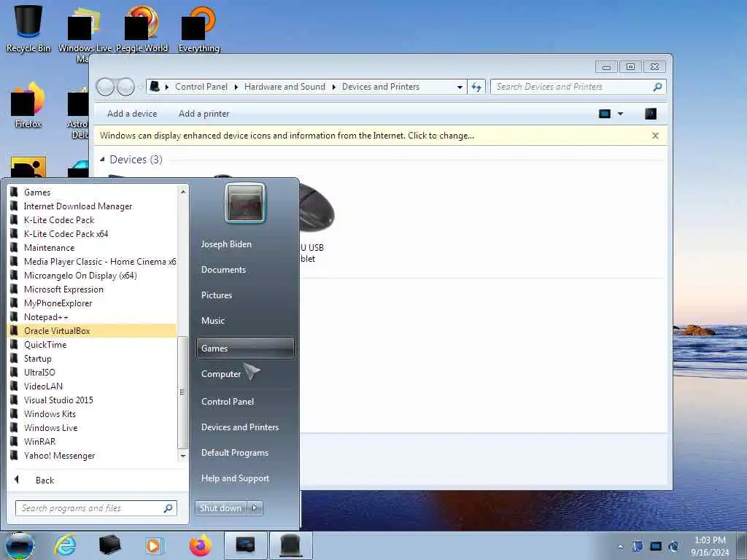The image size is (747, 560).
Task: Click the refresh button beside the address bar
Action: [x=476, y=87]
